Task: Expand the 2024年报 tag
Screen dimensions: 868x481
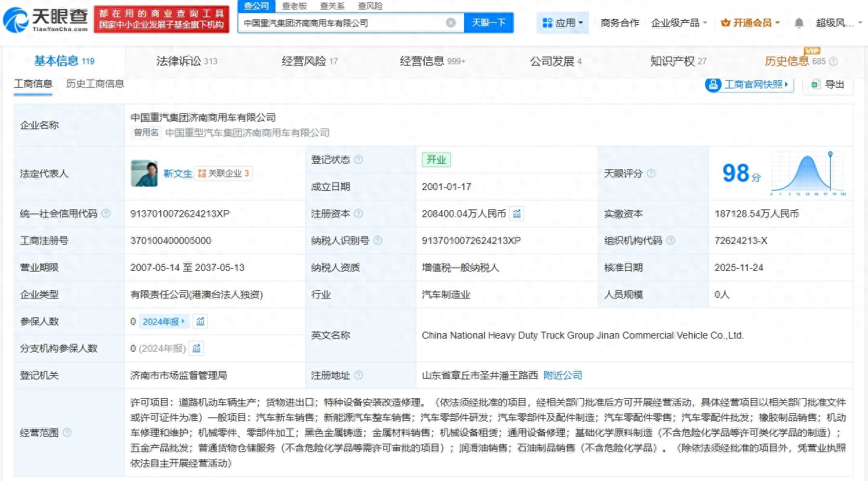Action: point(164,321)
